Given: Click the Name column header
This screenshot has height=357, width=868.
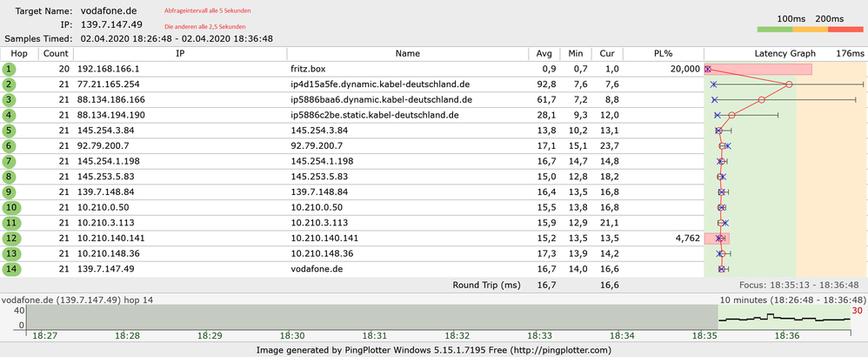Looking at the screenshot, I should 407,54.
